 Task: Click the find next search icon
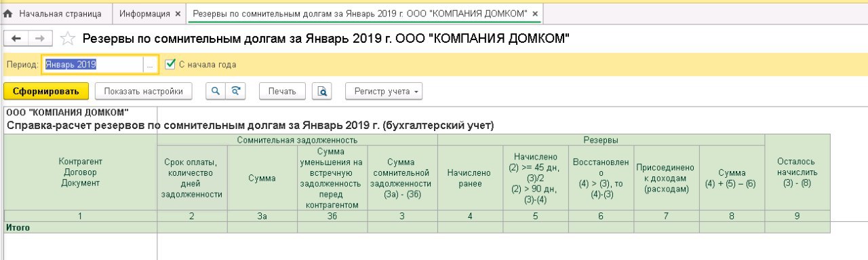click(x=235, y=91)
